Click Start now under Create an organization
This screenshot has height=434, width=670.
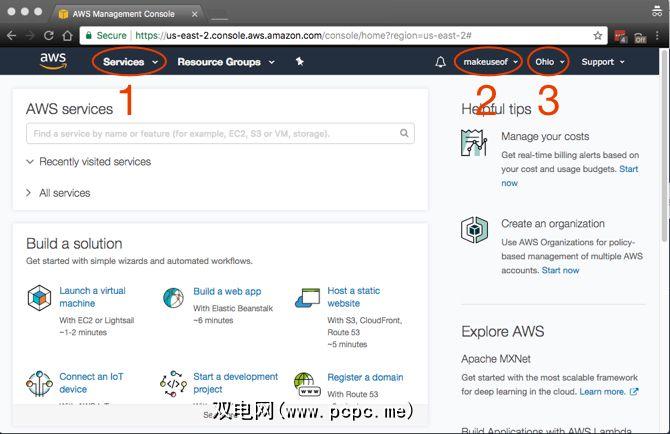(560, 270)
